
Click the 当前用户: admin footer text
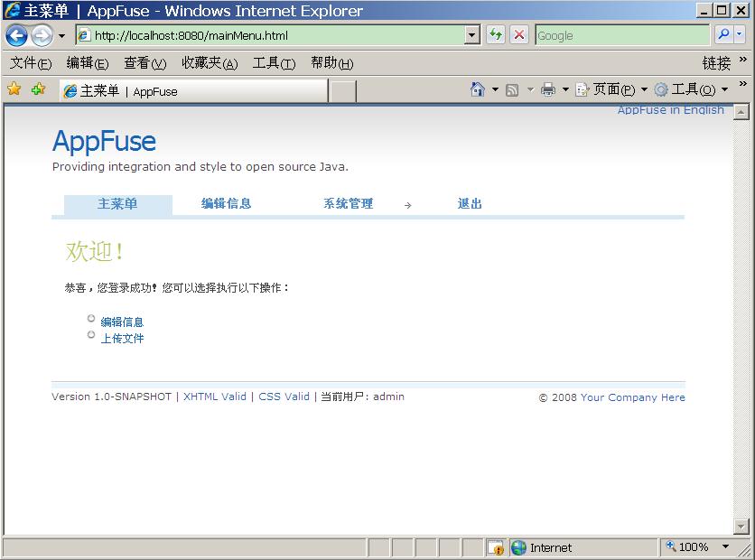(362, 397)
